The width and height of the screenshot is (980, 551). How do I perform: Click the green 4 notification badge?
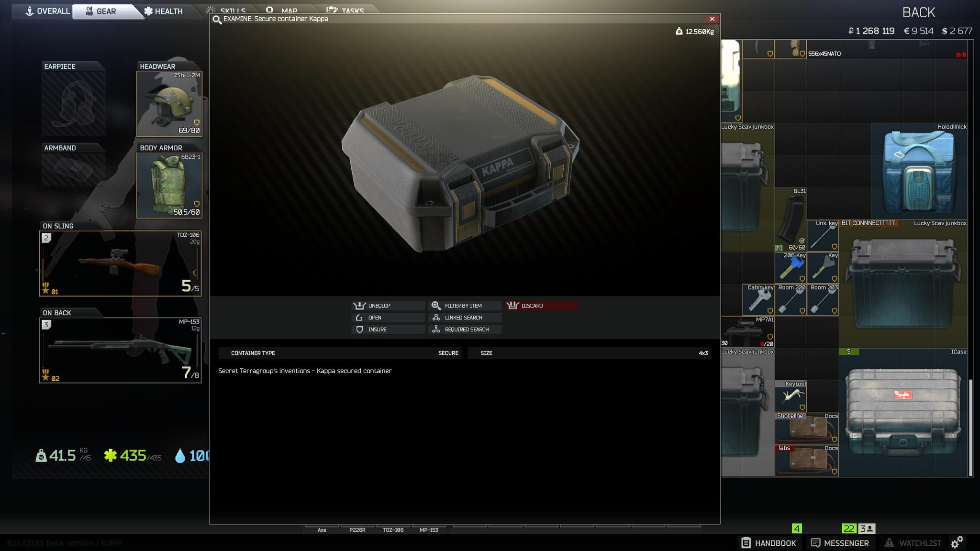coord(797,529)
